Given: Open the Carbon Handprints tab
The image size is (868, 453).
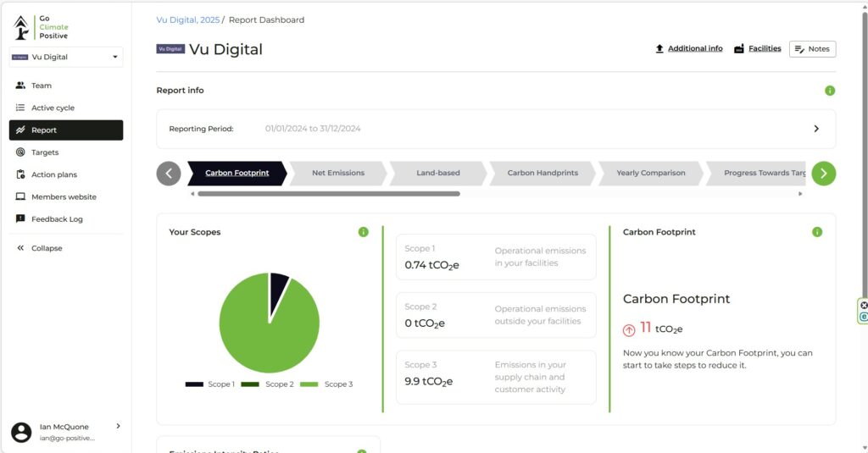Looking at the screenshot, I should pyautogui.click(x=542, y=173).
